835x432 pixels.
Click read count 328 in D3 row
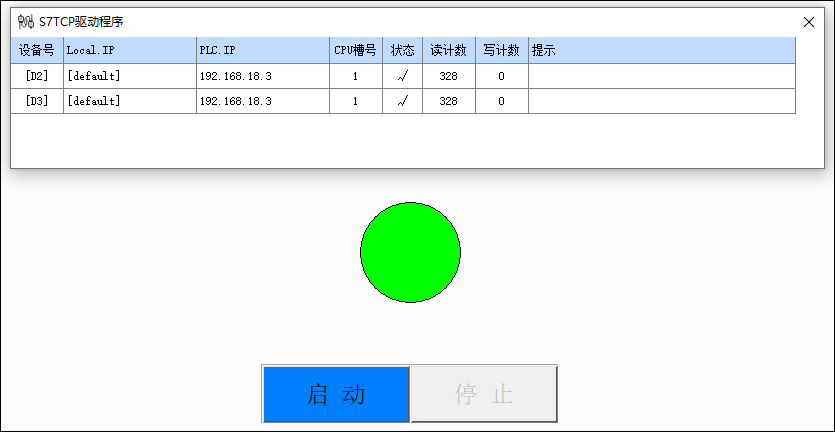point(449,101)
